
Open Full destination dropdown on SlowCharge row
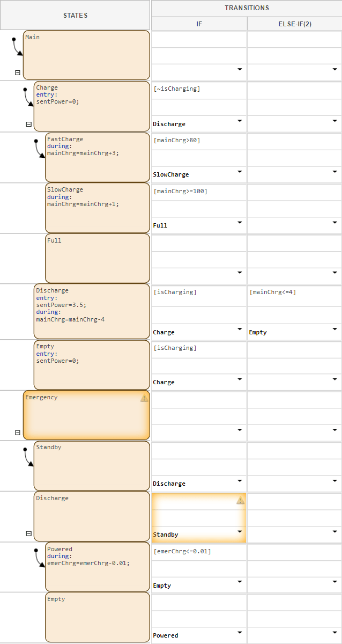[240, 223]
